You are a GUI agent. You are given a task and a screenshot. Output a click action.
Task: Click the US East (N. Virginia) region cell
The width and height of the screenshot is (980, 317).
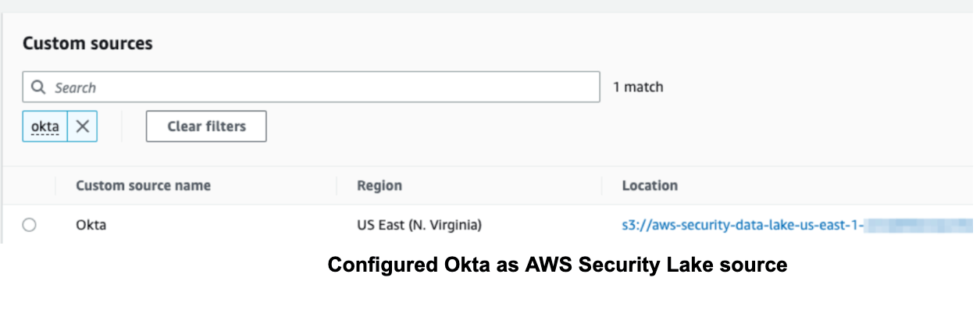click(x=419, y=226)
